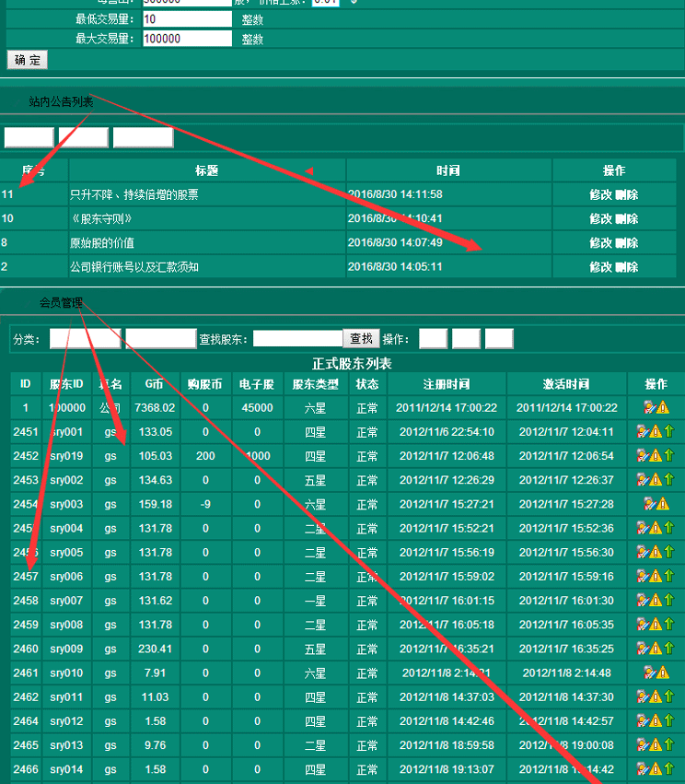Click 删除 for 《股东守则》 announcement
This screenshot has width=685, height=784.
click(x=627, y=218)
